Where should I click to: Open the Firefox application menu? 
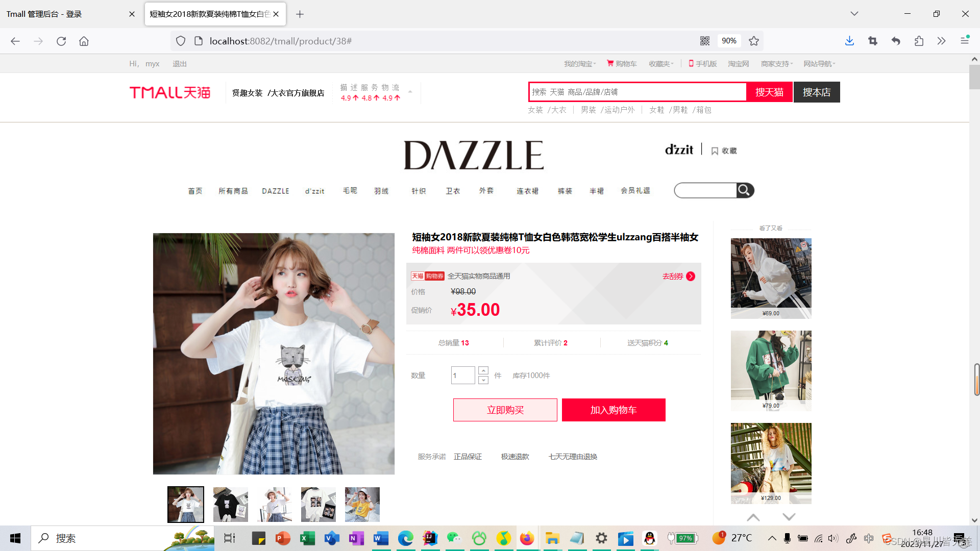[965, 41]
